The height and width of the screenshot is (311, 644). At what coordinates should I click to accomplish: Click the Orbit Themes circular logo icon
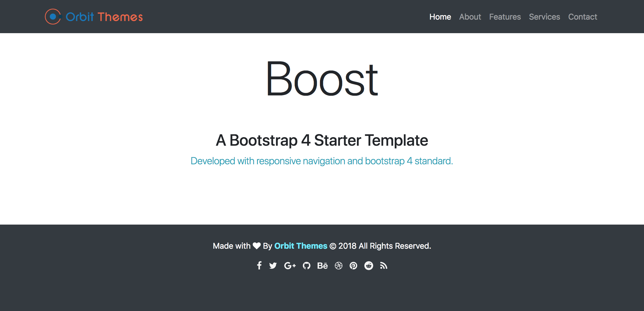(x=53, y=17)
